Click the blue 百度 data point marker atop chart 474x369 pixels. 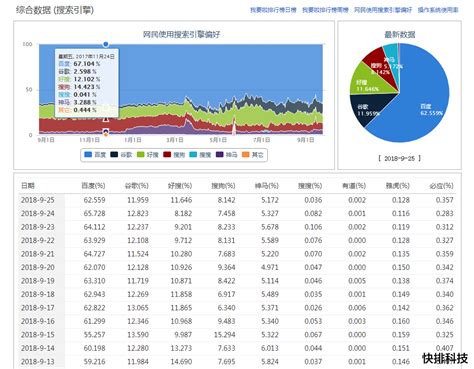point(106,44)
